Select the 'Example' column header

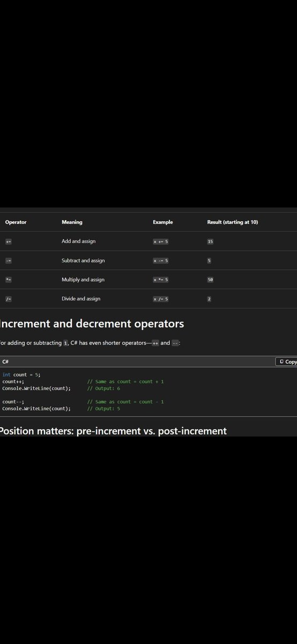click(x=162, y=222)
